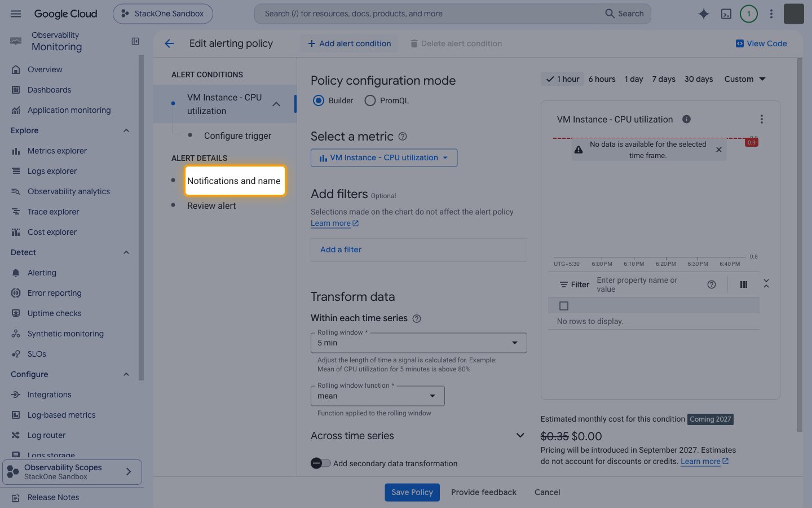Activate Cloud Shell terminal icon
Viewport: 812px width, 508px height.
(726, 14)
